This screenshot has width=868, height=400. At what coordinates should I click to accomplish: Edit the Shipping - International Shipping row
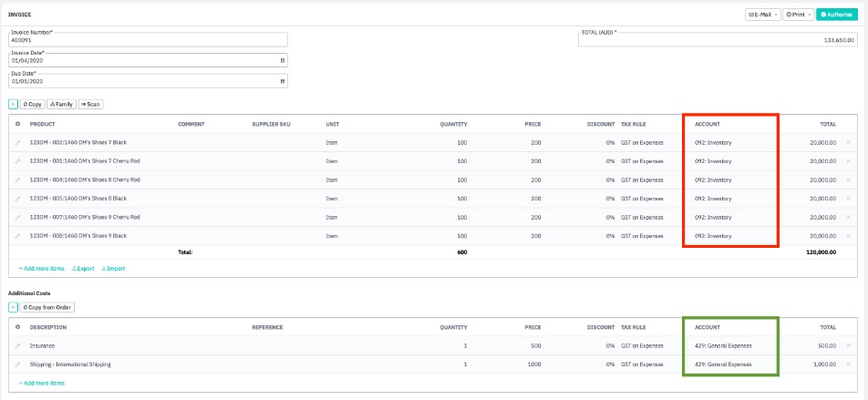(x=18, y=364)
